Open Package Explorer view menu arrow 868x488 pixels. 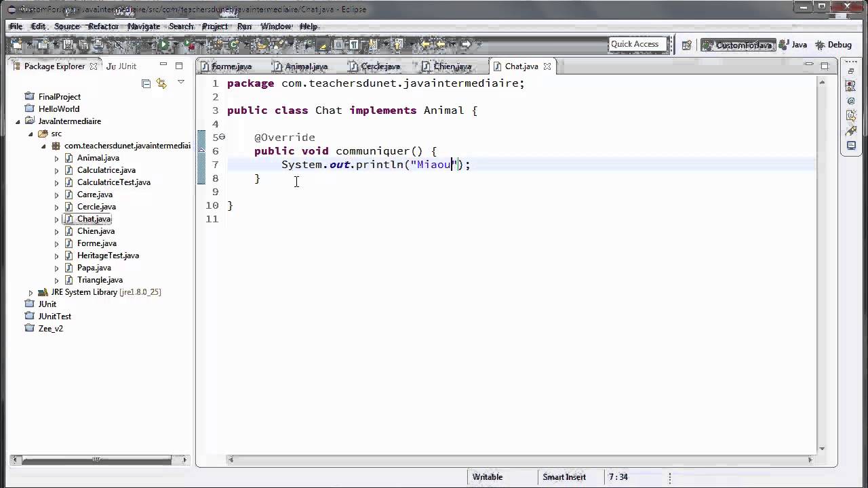point(180,83)
